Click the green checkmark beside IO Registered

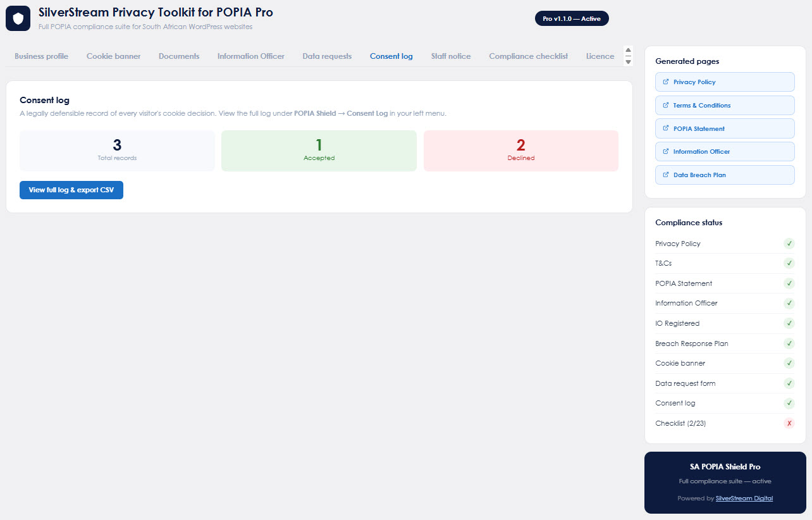[789, 323]
